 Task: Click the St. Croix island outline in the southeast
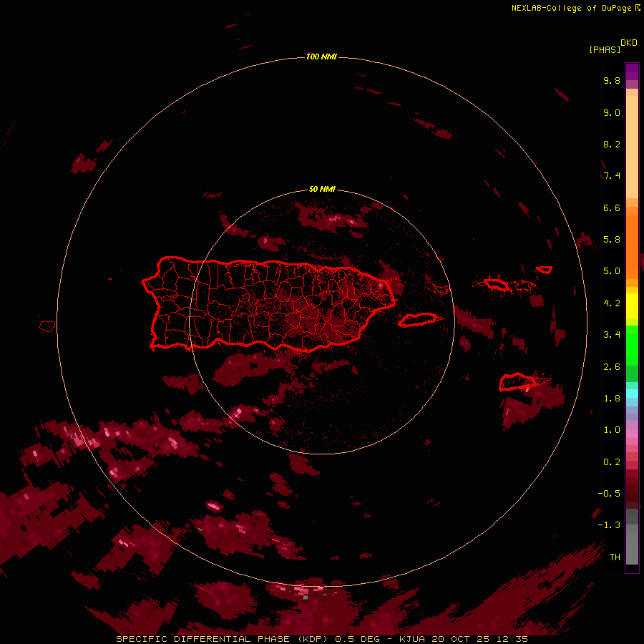[x=517, y=381]
